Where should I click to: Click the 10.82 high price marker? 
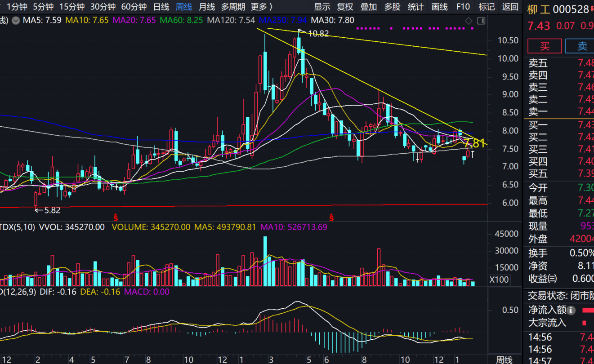pos(318,33)
